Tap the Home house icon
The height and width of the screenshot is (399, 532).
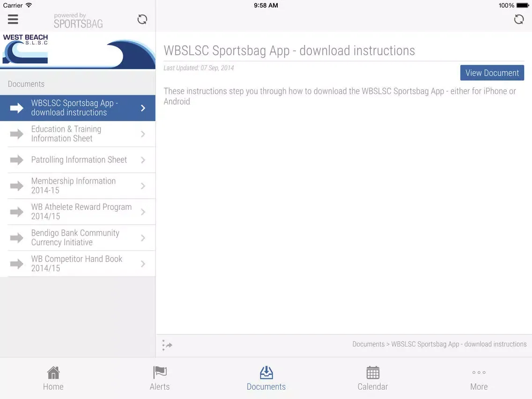[53, 372]
